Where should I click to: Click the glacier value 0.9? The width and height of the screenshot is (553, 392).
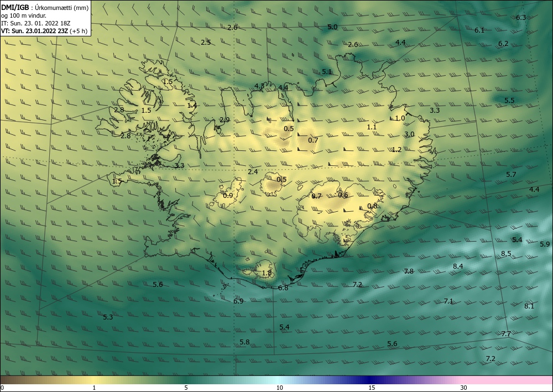(228, 195)
